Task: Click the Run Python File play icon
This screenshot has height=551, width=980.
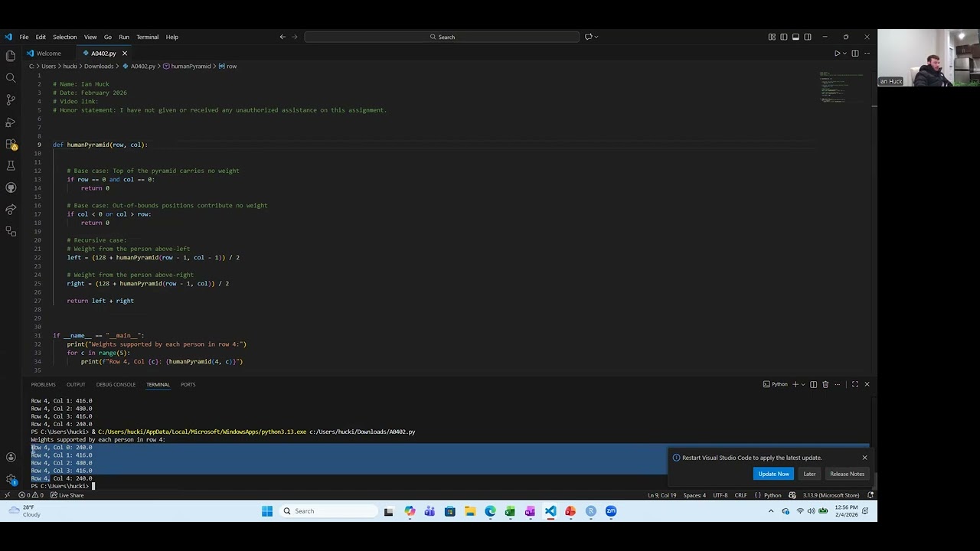Action: click(x=837, y=54)
